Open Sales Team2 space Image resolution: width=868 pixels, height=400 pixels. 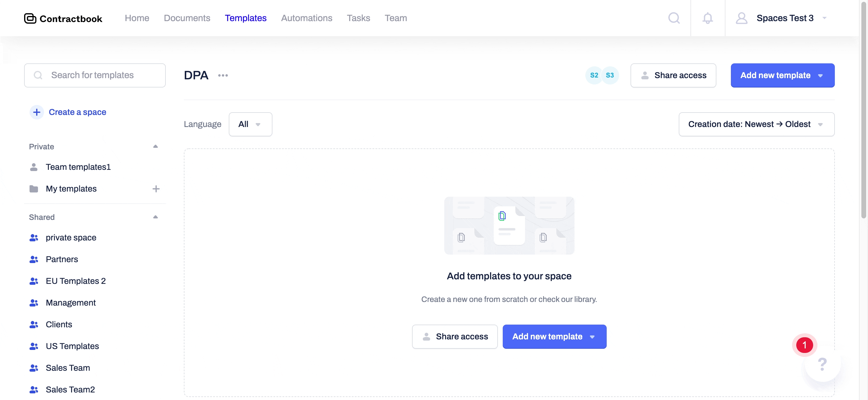point(71,389)
